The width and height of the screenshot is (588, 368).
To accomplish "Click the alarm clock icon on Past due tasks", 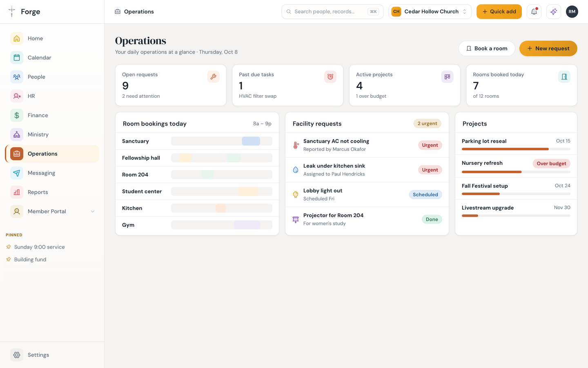I will [x=330, y=76].
